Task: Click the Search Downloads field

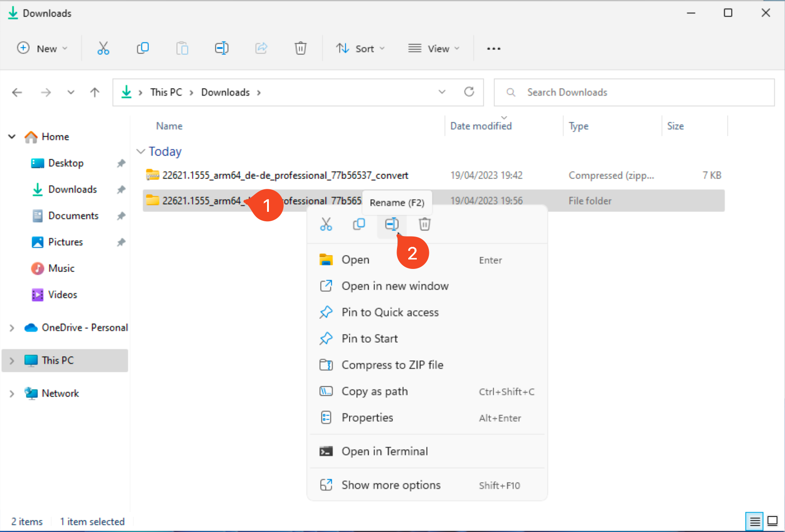Action: click(x=634, y=93)
